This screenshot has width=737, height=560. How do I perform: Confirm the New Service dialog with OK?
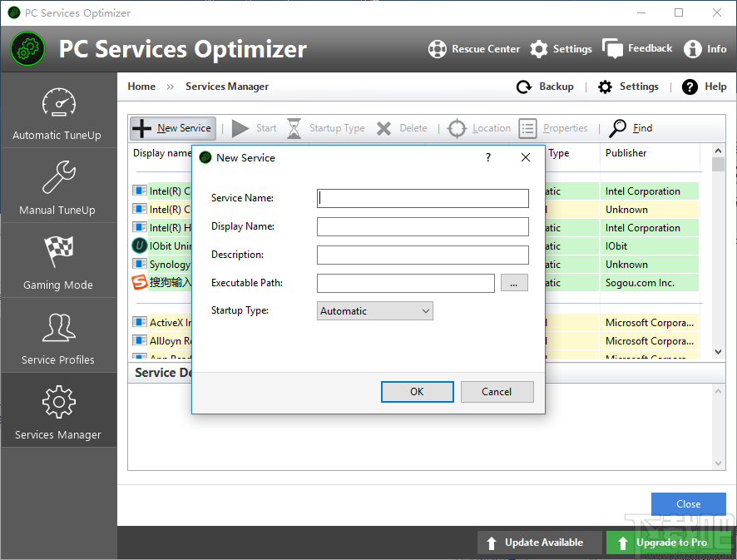417,392
